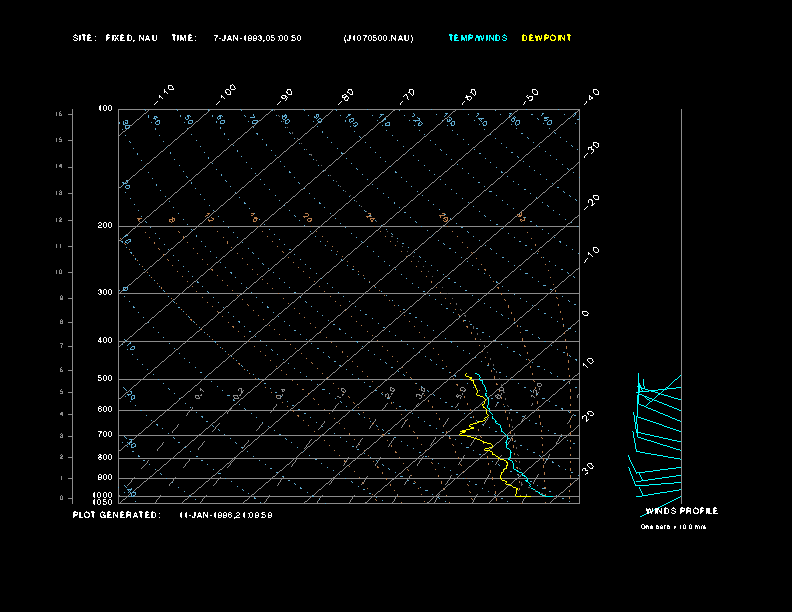Click the 'One barb = 10.0 m/s' note
Image resolution: width=792 pixels, height=612 pixels.
(x=673, y=526)
